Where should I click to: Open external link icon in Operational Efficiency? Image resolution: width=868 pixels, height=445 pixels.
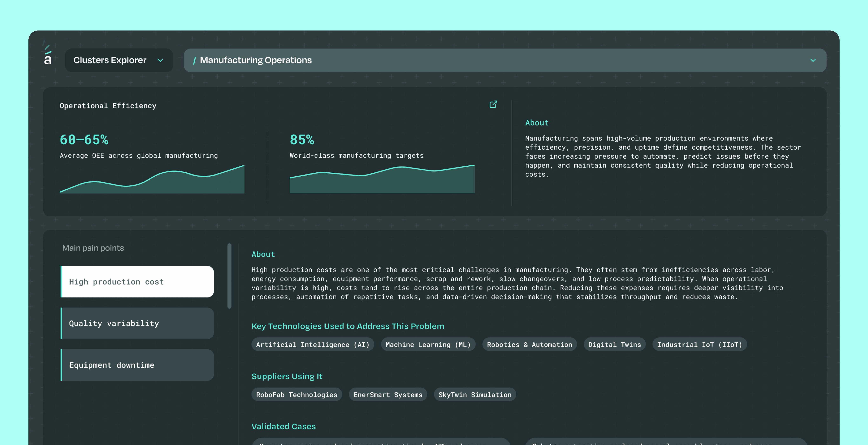[x=493, y=104]
